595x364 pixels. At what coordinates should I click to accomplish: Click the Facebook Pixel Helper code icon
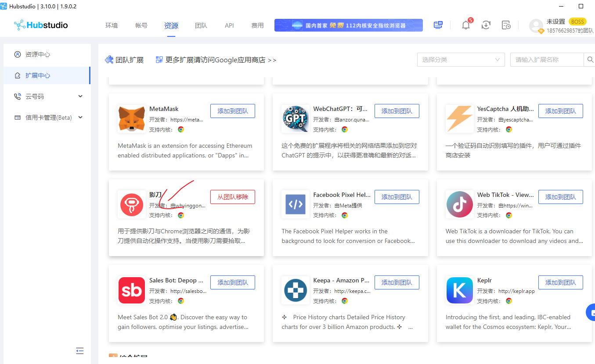[x=296, y=204]
